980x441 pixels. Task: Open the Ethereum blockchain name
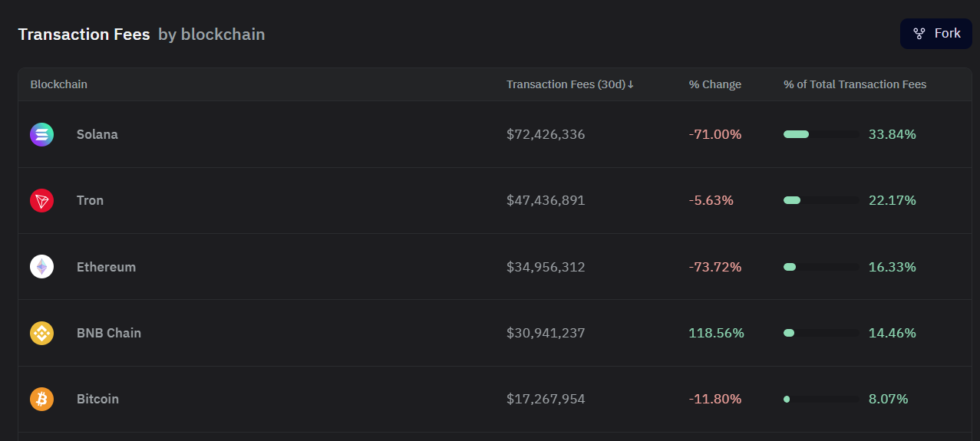106,267
